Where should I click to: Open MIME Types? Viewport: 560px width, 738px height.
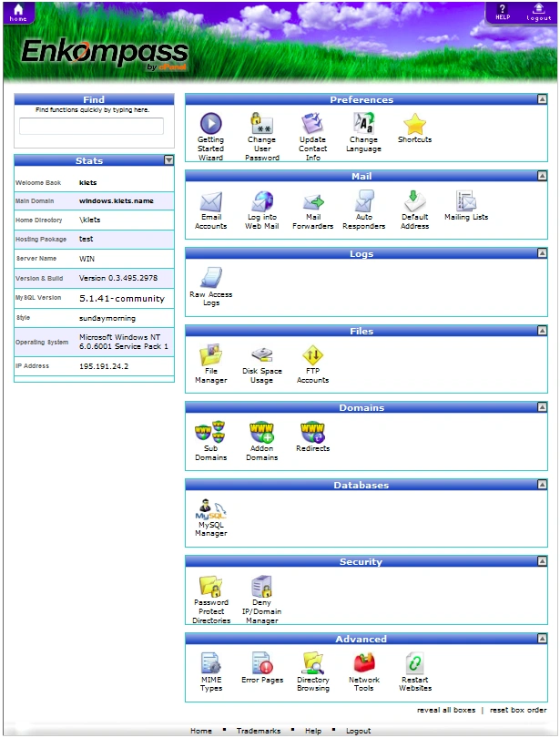pos(211,671)
